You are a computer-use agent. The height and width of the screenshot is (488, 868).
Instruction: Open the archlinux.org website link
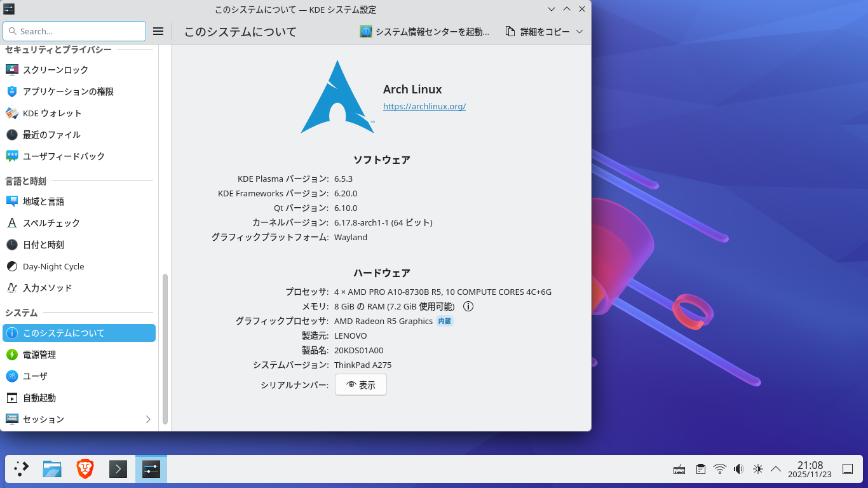coord(424,106)
